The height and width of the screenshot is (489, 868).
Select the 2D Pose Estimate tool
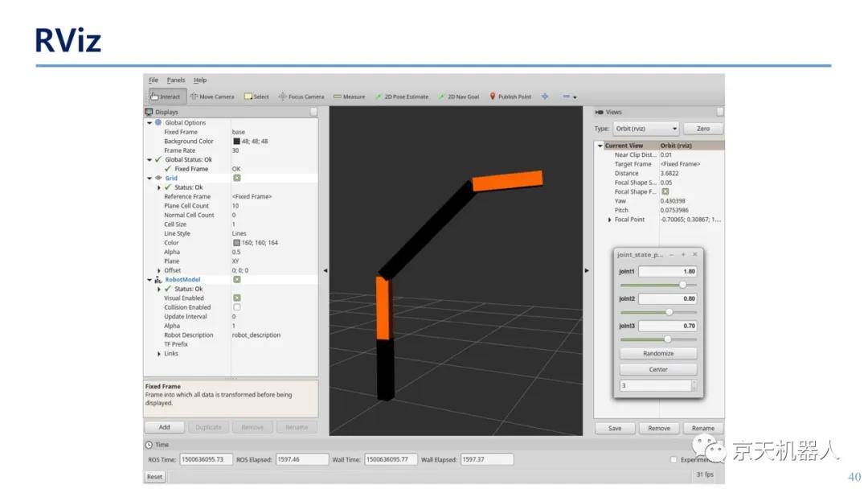(x=402, y=97)
